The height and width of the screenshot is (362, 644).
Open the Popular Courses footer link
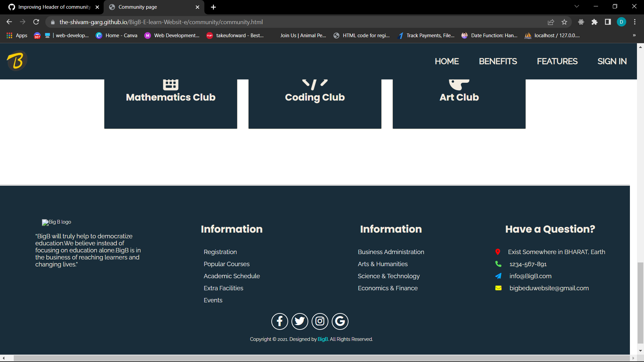pos(226,264)
